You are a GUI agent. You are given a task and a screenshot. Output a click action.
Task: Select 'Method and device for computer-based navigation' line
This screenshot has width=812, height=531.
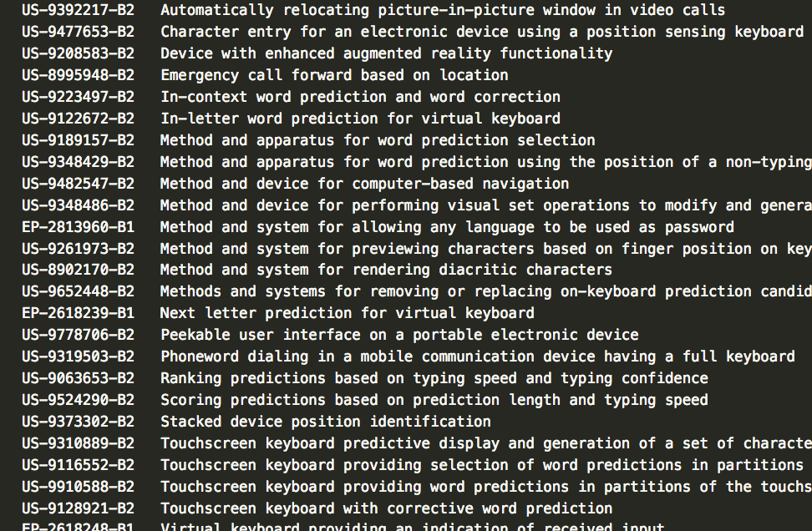coord(364,184)
